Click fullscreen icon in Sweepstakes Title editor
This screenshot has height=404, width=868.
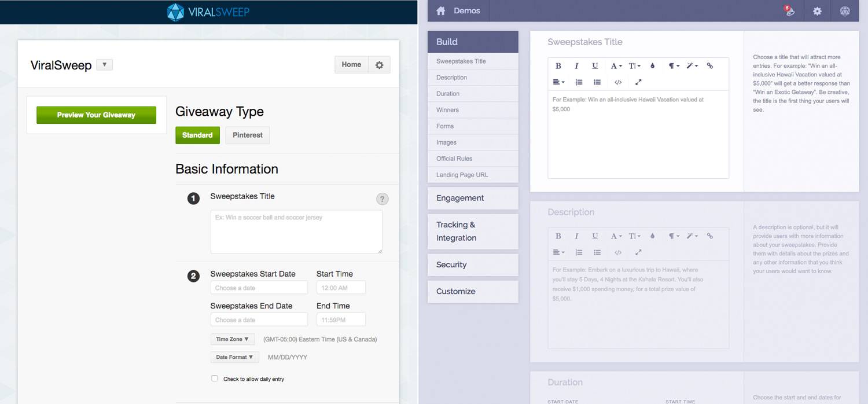point(638,82)
